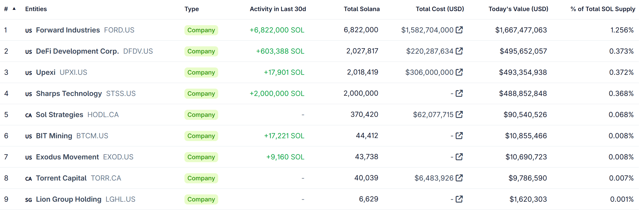Viewport: 644px width, 210px height.
Task: Open external link icon in Sol Strategies row
Action: [x=459, y=115]
